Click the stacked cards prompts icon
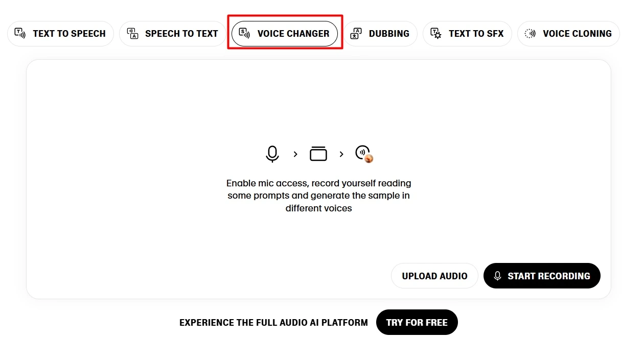 point(318,154)
